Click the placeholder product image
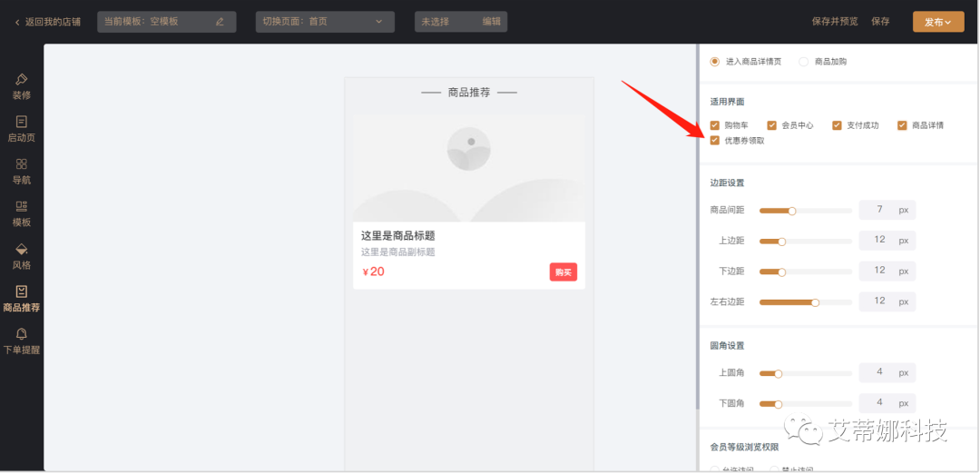Image resolution: width=980 pixels, height=474 pixels. click(x=469, y=168)
